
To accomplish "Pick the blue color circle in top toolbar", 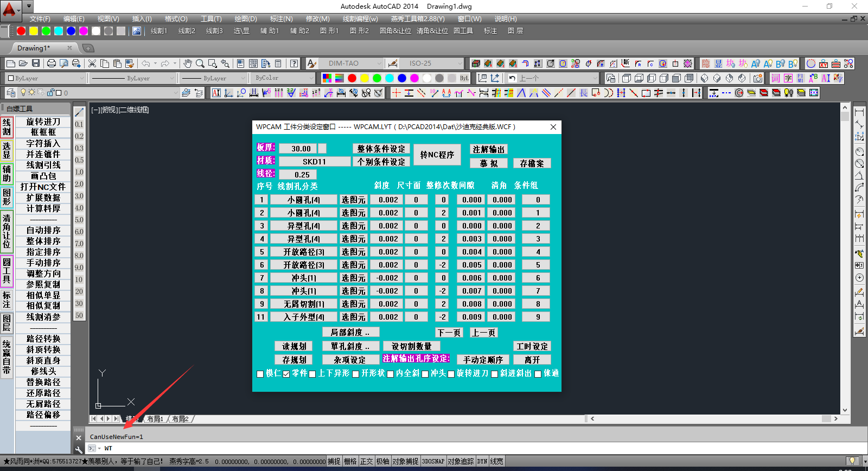I will [x=71, y=31].
